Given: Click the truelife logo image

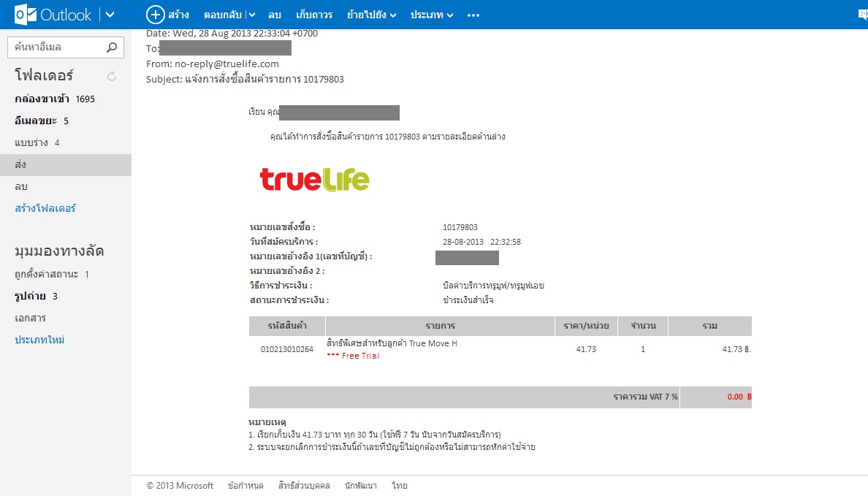Looking at the screenshot, I should tap(314, 180).
